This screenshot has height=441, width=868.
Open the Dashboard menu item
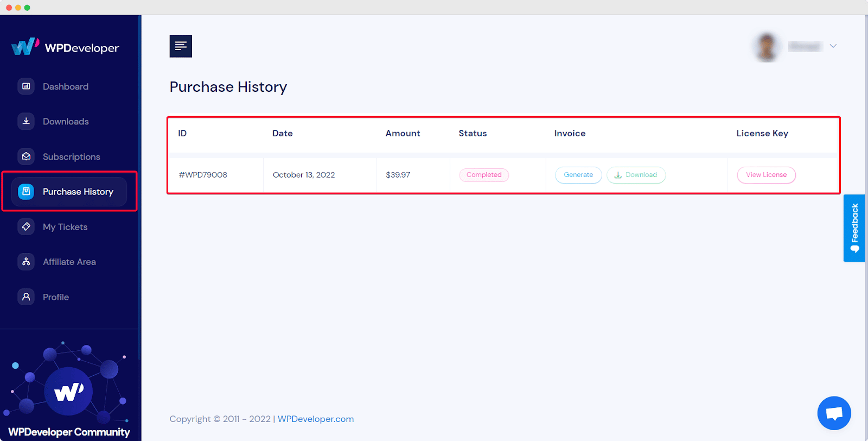[x=66, y=86]
